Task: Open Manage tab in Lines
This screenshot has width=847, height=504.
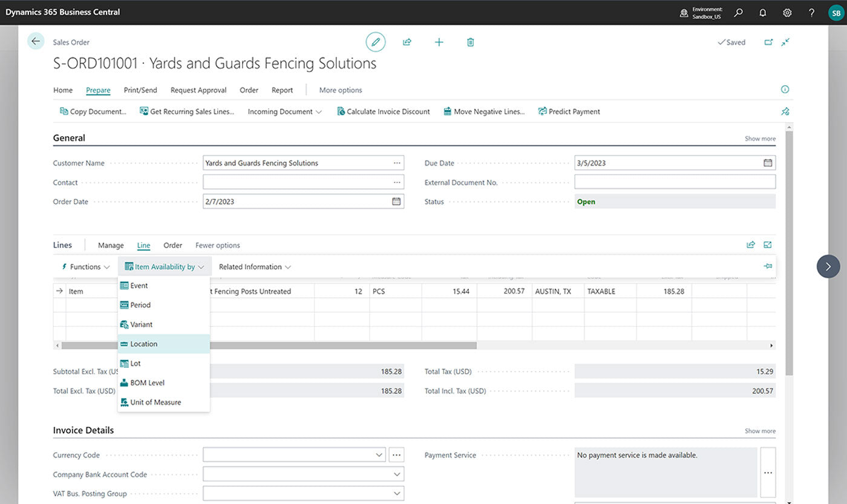Action: pyautogui.click(x=111, y=245)
